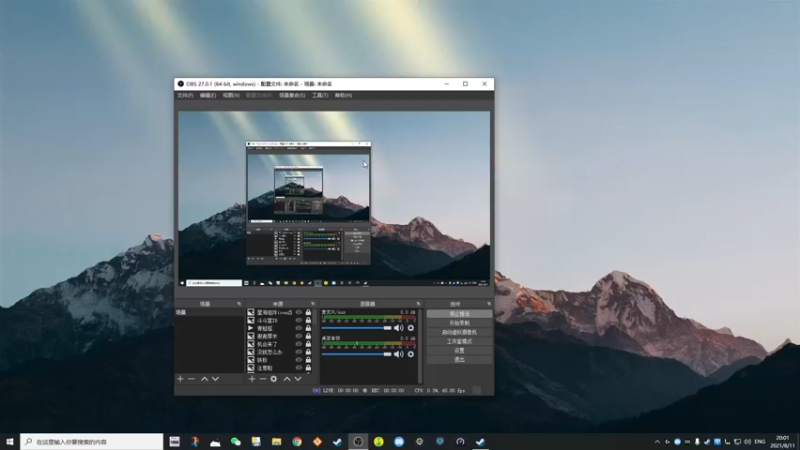Click the 退出 button

(459, 360)
